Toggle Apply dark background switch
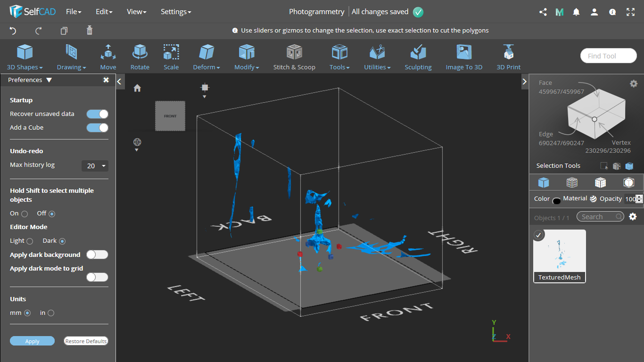The image size is (644, 362). pyautogui.click(x=98, y=255)
